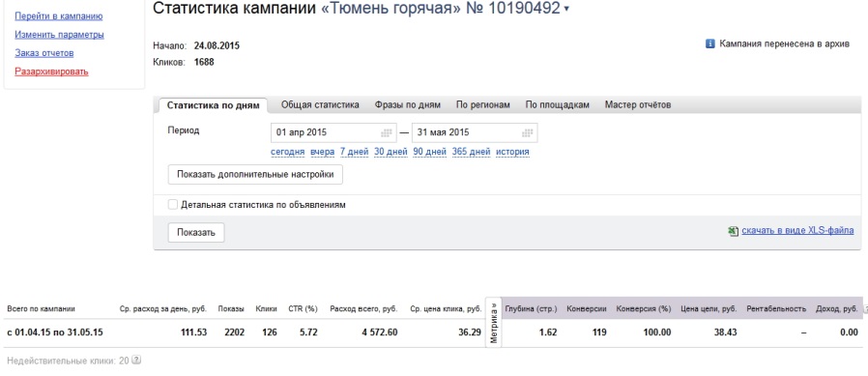Image resolution: width=868 pixels, height=376 pixels.
Task: Open По площадкам tab
Action: coord(558,104)
